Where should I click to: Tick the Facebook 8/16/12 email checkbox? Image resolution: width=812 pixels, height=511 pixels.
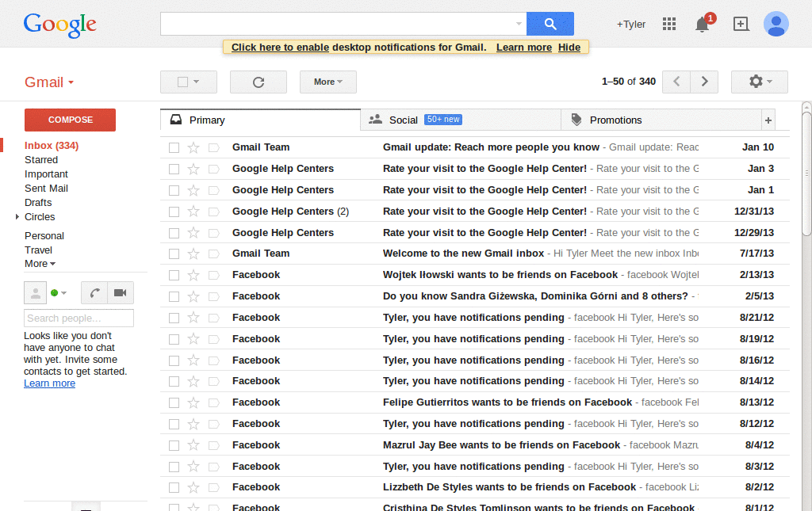click(174, 360)
